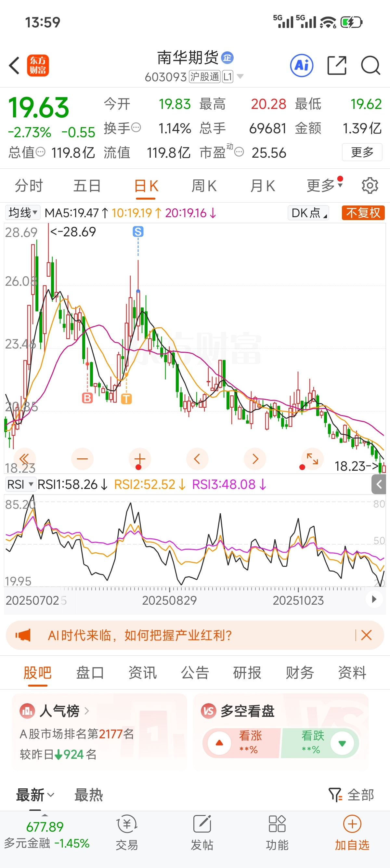The image size is (390, 868).
Task: Zoom in chart with plus button
Action: (140, 459)
